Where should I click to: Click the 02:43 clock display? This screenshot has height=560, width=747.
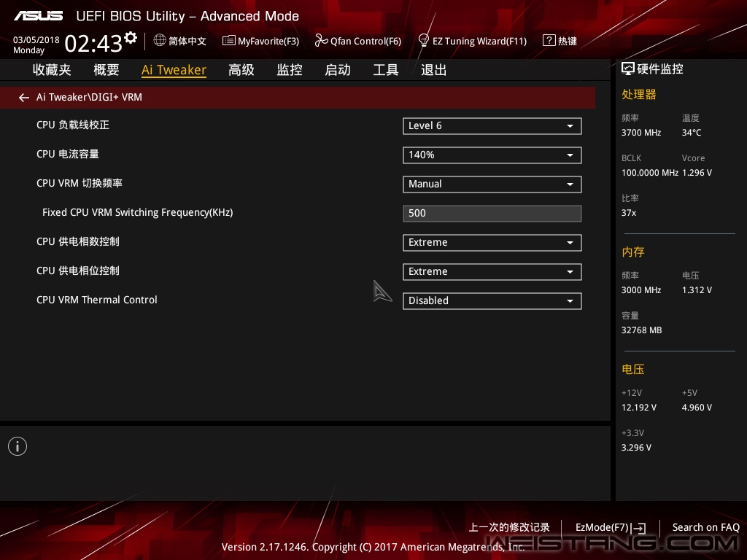click(x=93, y=44)
